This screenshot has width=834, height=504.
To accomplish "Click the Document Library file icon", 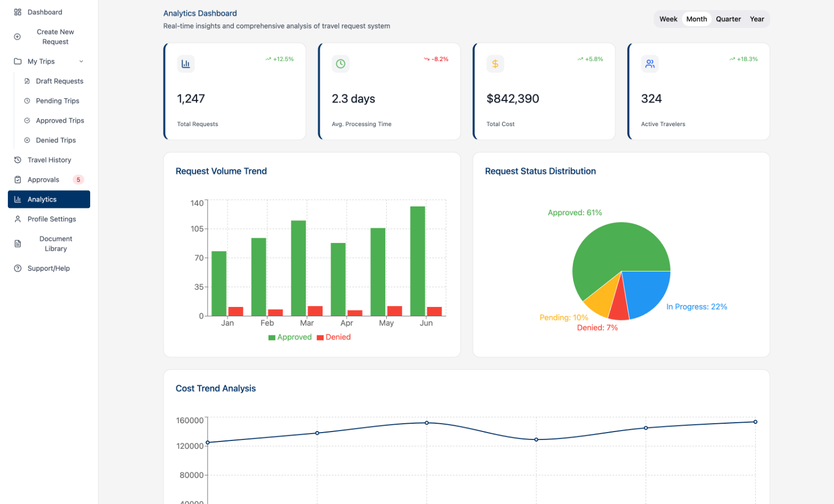I will [x=18, y=244].
